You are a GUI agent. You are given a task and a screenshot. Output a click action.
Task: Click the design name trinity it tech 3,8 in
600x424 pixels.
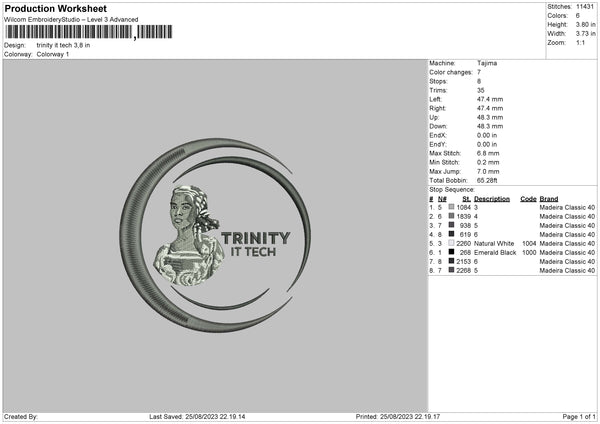tap(63, 45)
